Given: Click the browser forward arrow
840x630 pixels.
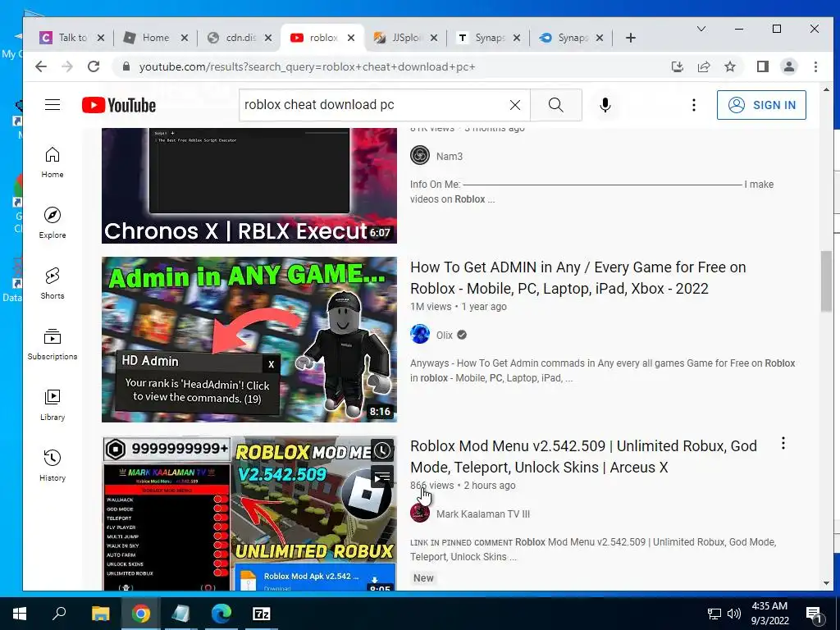Looking at the screenshot, I should (x=67, y=66).
